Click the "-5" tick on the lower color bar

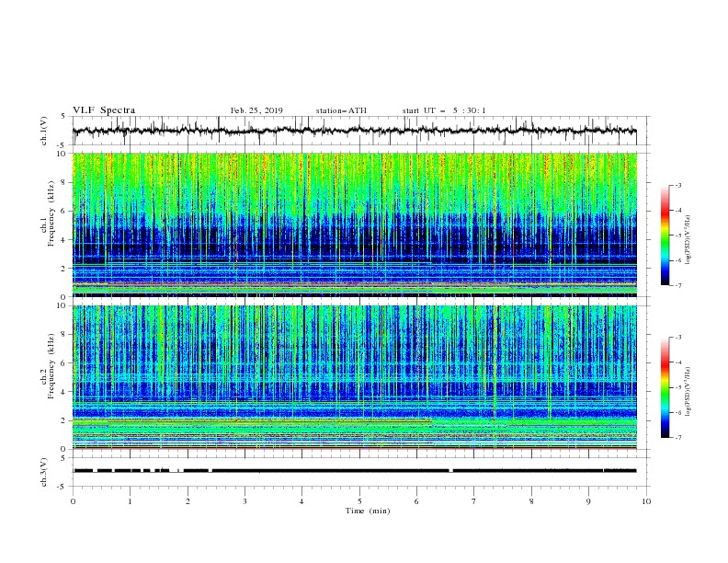click(677, 387)
